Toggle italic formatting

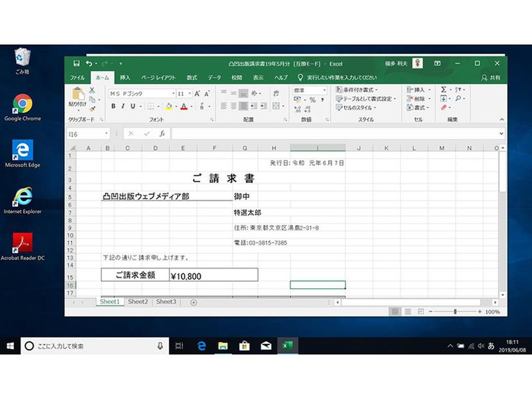pyautogui.click(x=123, y=106)
